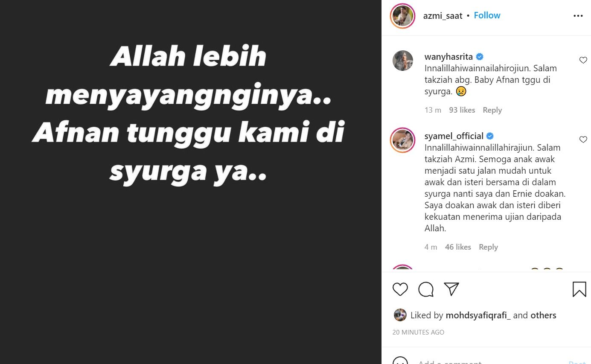Open the wanyhasrita username link
The image size is (591, 364).
448,57
